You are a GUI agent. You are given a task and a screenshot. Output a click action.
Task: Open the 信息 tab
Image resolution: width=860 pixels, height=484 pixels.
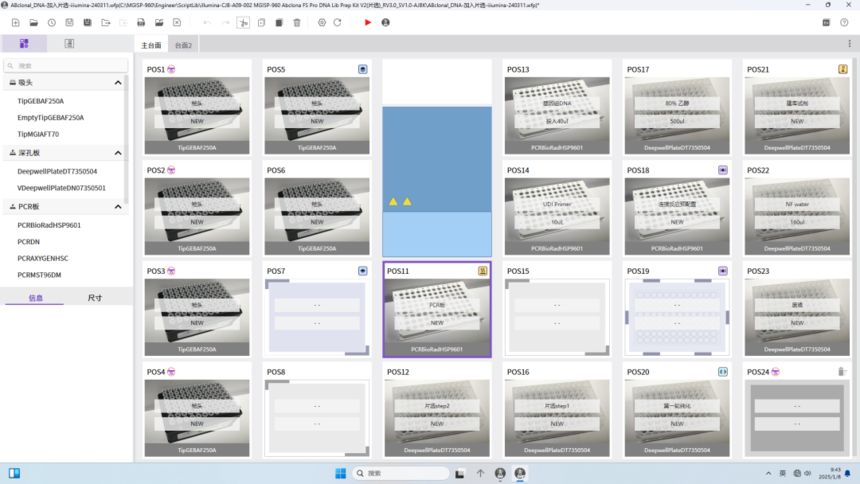tap(36, 298)
